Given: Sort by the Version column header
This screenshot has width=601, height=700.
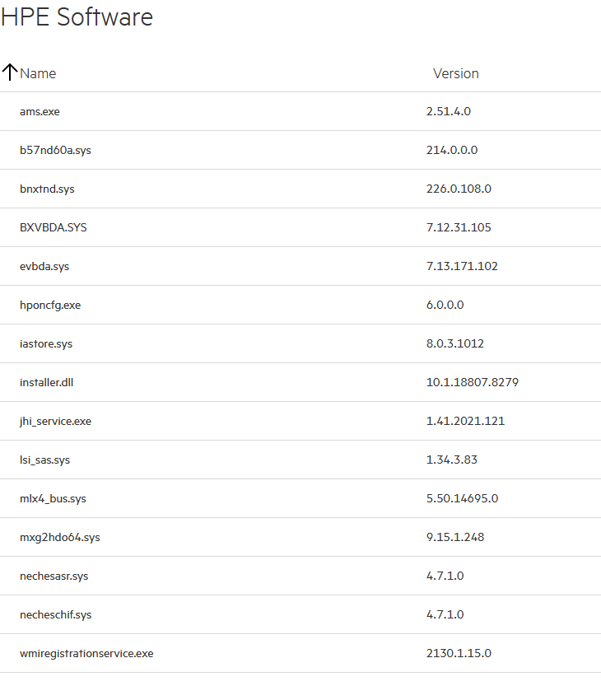Looking at the screenshot, I should click(x=455, y=73).
